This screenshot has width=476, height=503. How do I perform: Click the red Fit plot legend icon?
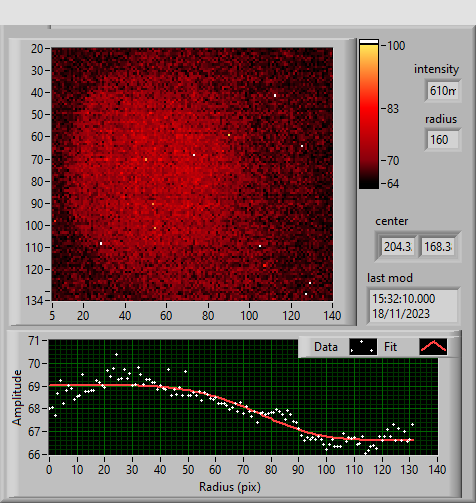pos(433,347)
